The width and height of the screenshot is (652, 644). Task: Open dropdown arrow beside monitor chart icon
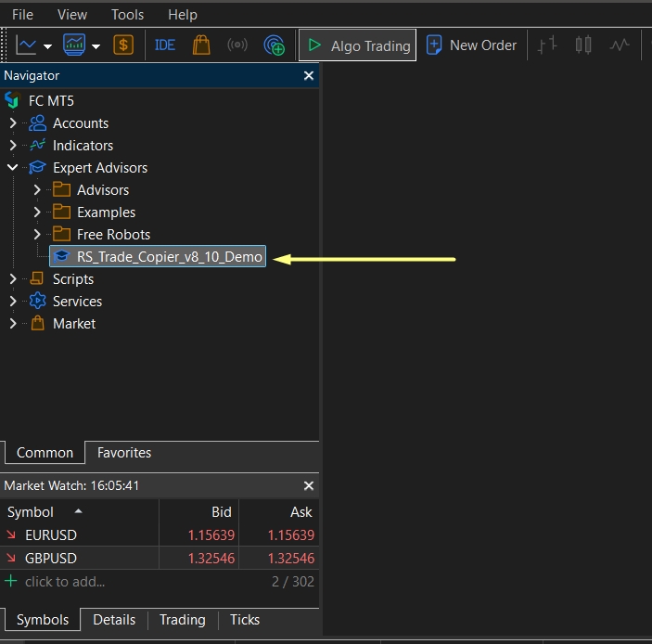pos(96,46)
